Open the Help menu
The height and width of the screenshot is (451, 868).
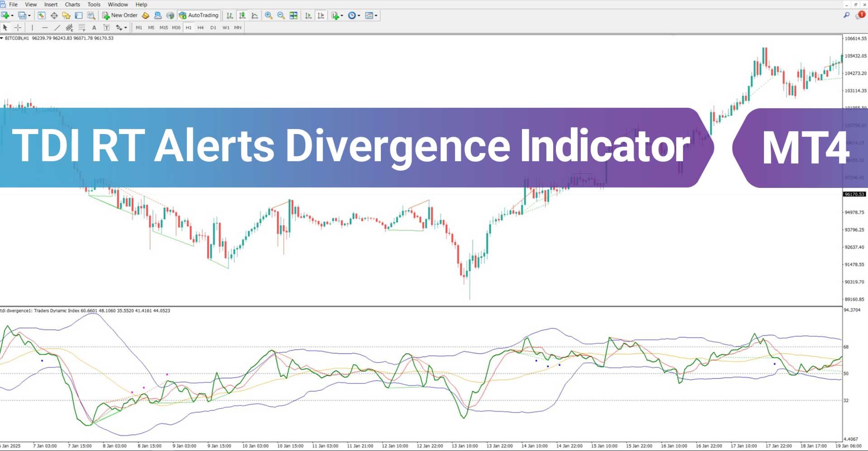(x=141, y=5)
